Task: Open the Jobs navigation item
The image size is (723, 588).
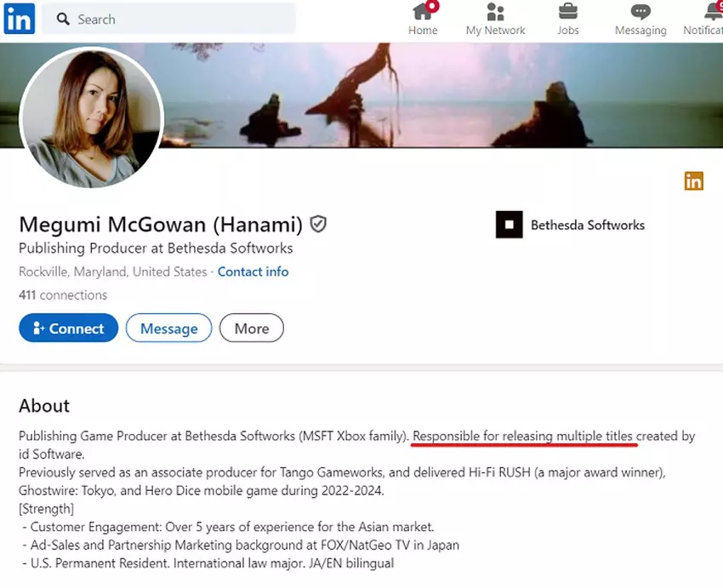Action: [567, 20]
